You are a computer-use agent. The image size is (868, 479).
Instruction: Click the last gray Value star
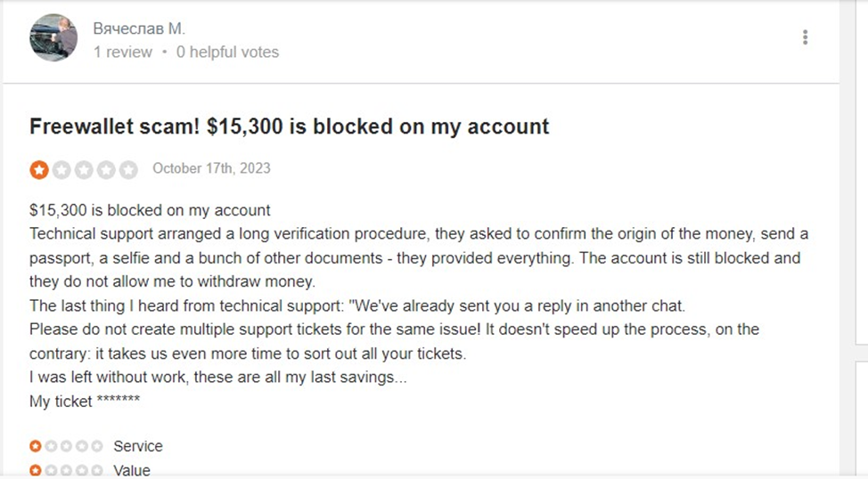96,469
